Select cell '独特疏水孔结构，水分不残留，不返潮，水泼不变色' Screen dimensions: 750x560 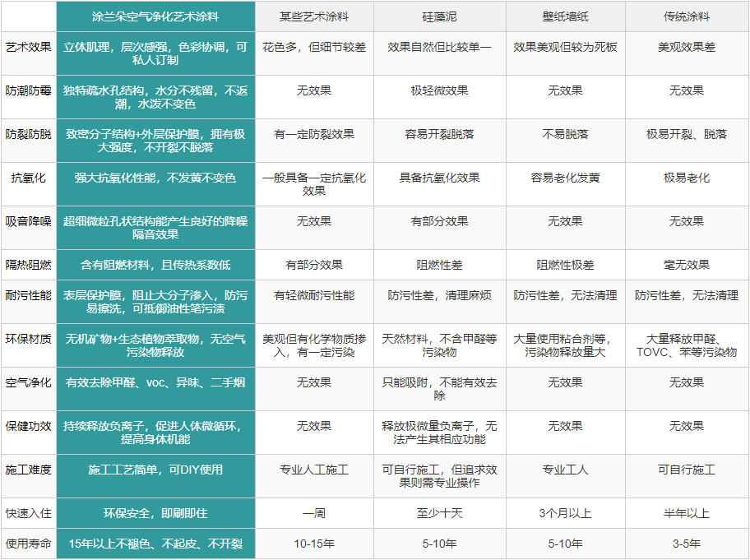[155, 97]
